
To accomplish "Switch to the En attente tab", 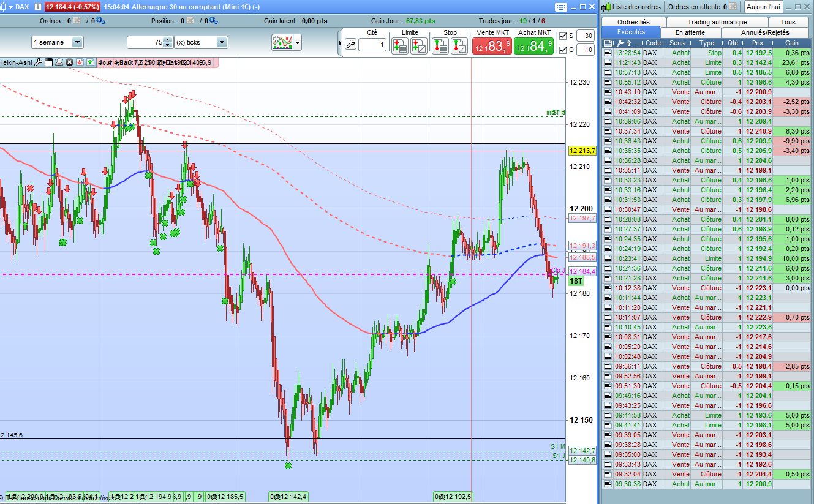I will [690, 32].
